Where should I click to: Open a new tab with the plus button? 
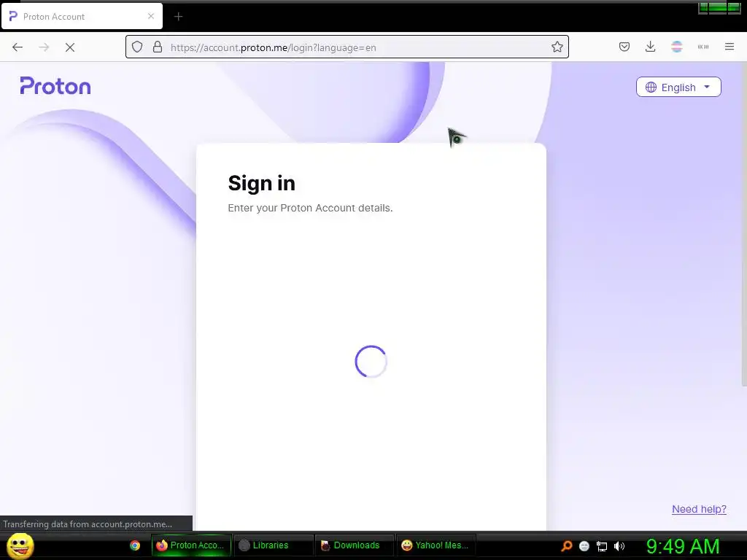click(178, 17)
